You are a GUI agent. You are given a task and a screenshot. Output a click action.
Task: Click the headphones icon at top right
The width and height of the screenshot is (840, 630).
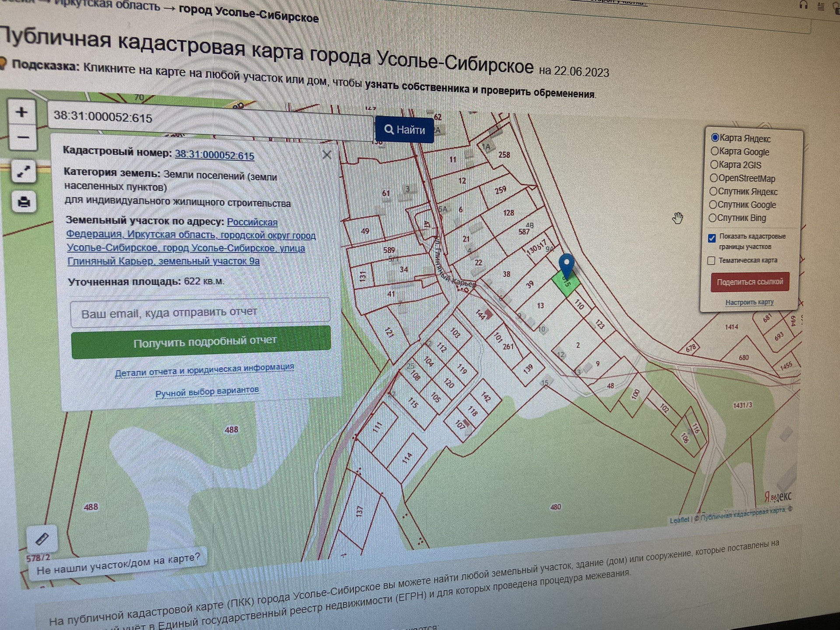pos(803,5)
